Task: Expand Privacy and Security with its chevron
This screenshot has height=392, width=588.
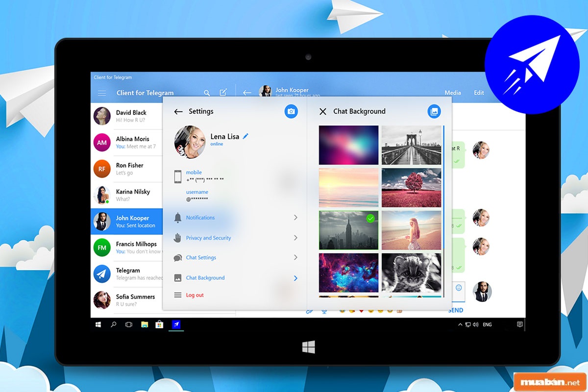Action: pyautogui.click(x=295, y=238)
